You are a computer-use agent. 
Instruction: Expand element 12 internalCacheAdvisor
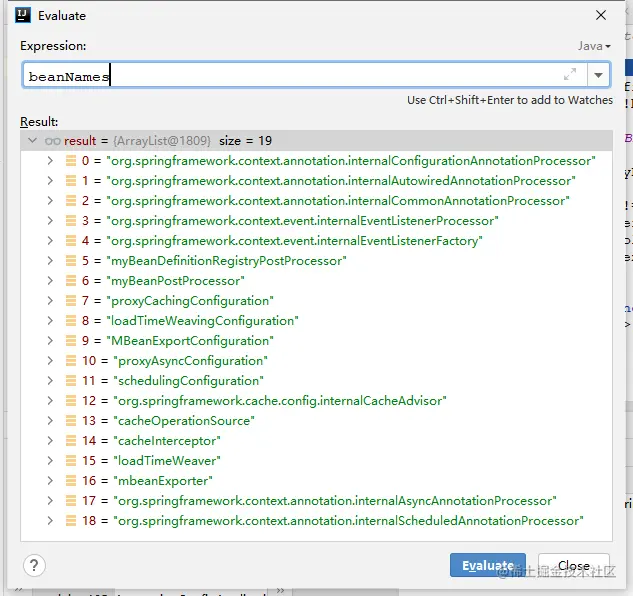click(50, 401)
